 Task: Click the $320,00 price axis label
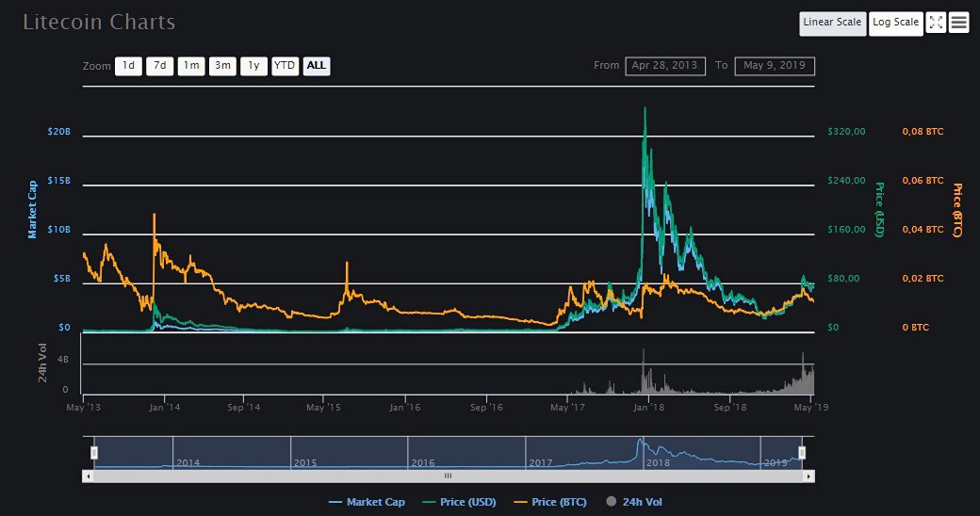click(x=846, y=132)
